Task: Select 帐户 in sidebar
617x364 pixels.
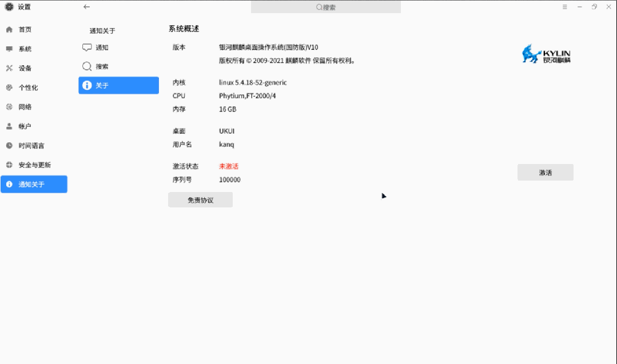Action: tap(34, 126)
